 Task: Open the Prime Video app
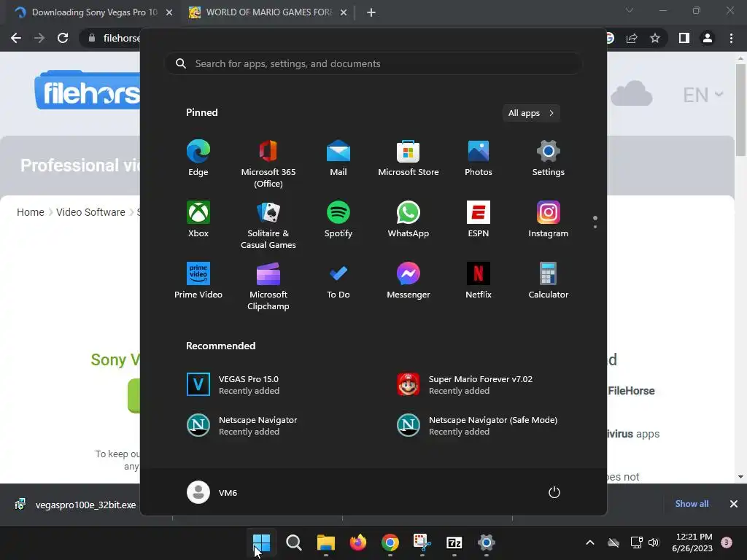198,281
